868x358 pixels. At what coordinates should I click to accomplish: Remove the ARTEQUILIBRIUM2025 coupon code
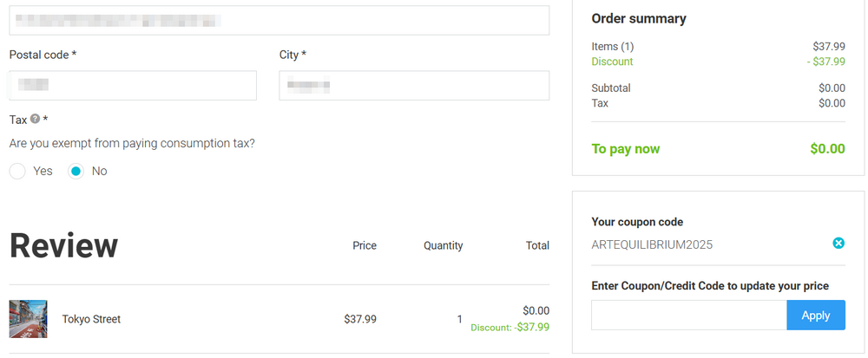coord(838,243)
